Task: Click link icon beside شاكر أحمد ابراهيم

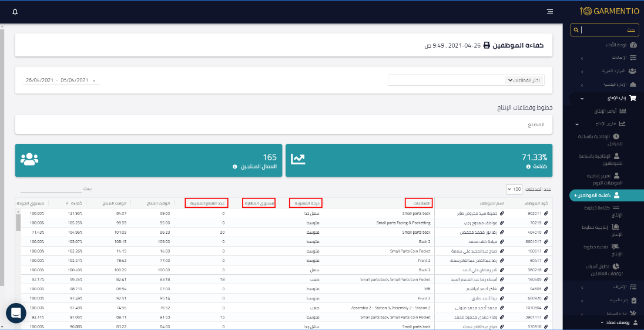Action: 502,289
